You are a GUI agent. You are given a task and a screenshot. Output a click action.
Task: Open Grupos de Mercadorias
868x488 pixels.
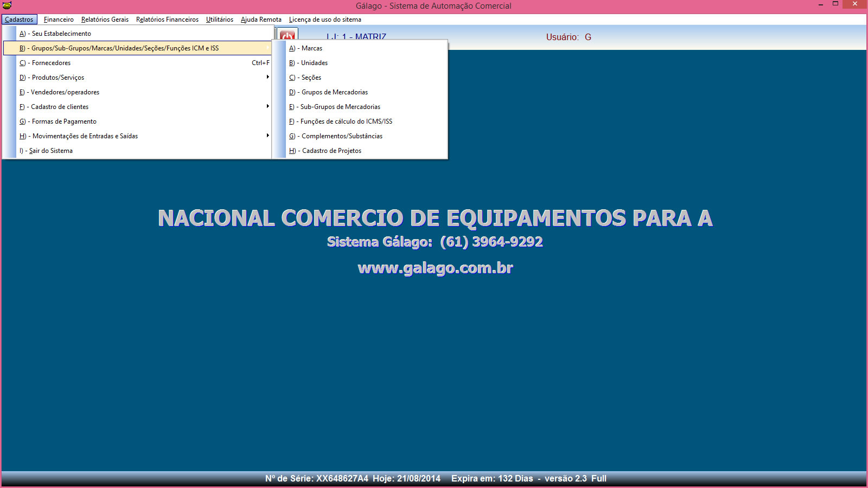pos(360,92)
